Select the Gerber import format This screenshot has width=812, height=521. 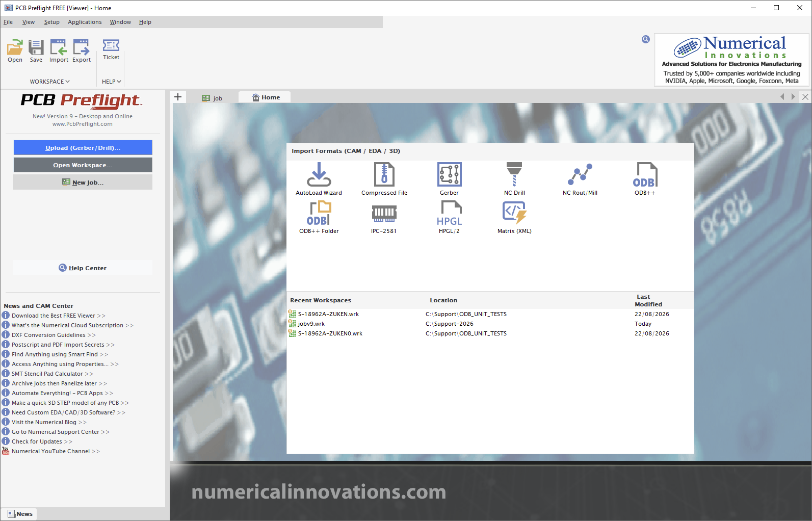point(449,179)
